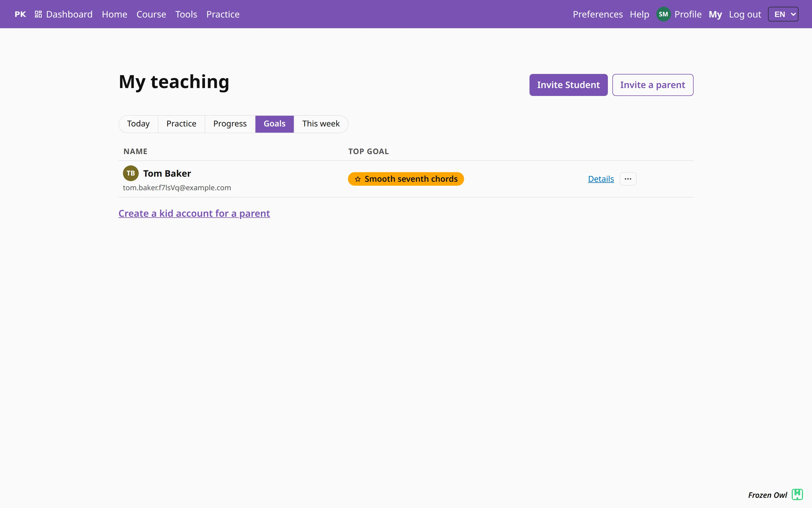
Task: Switch to the Today tab
Action: [138, 124]
